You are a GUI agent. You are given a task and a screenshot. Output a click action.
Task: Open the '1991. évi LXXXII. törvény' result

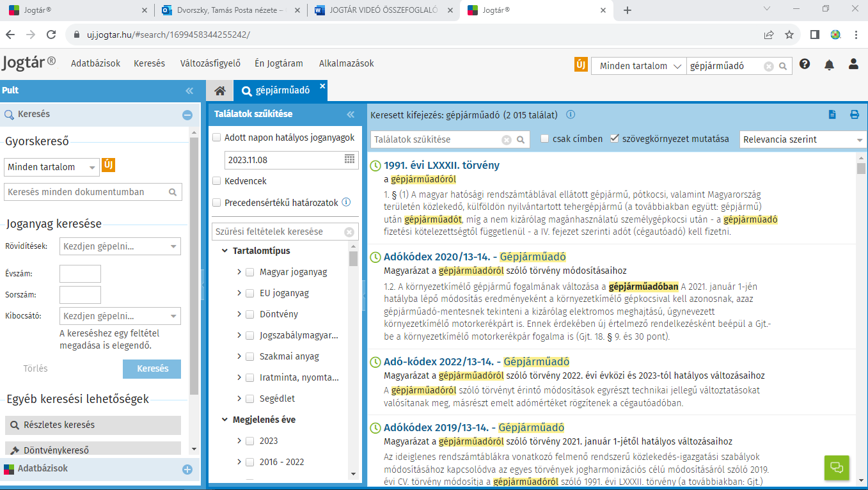click(x=441, y=166)
